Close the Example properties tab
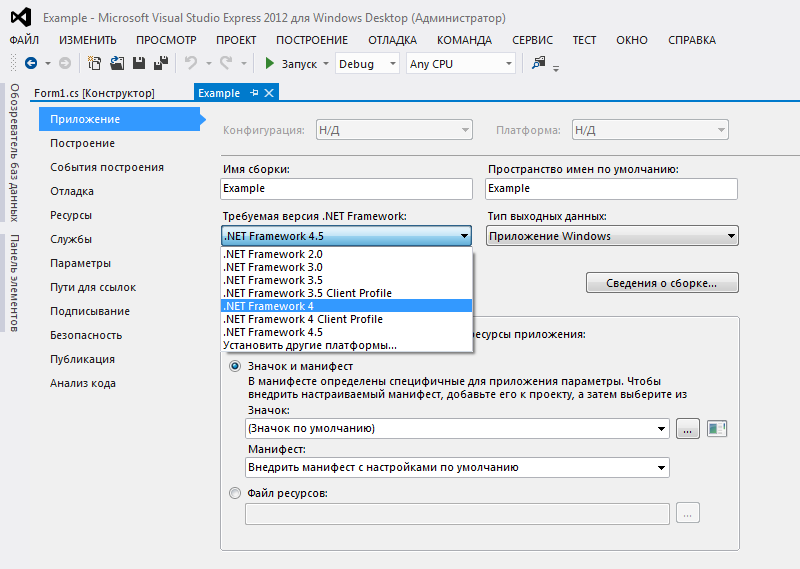This screenshot has height=569, width=800. [x=269, y=93]
